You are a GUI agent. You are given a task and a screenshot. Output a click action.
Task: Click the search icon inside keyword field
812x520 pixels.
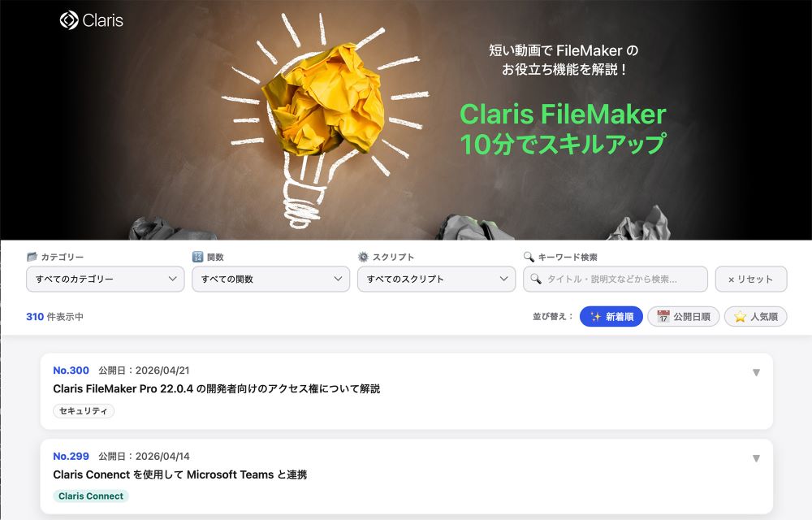pyautogui.click(x=536, y=279)
